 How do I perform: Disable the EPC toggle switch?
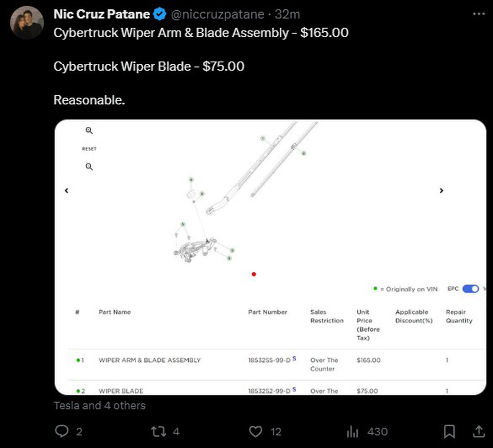click(x=470, y=289)
